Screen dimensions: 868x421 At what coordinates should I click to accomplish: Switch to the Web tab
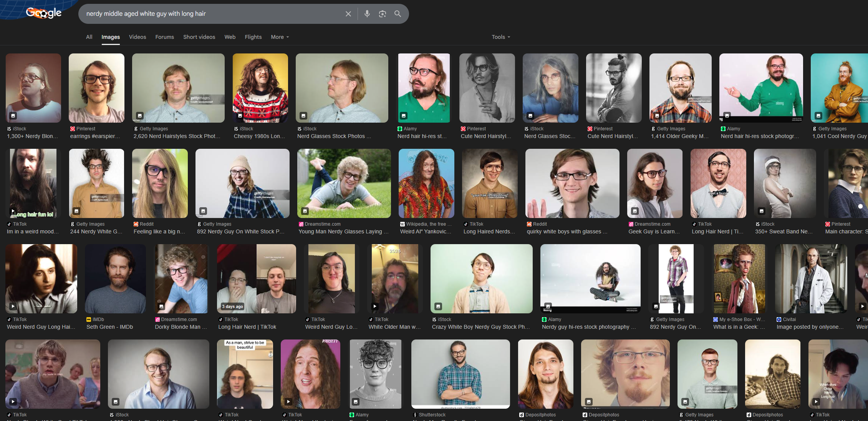click(x=230, y=37)
